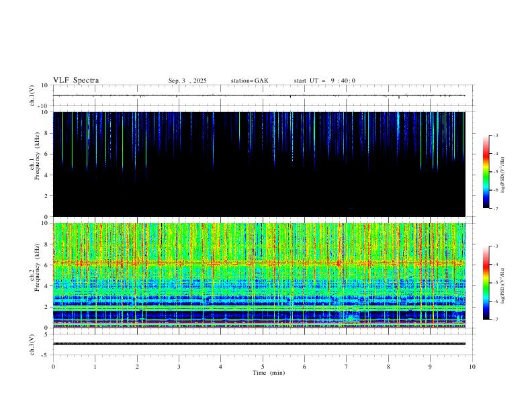
Task: Click the "2" kHz tick of ch.1 spectrogram
Action: pos(46,196)
